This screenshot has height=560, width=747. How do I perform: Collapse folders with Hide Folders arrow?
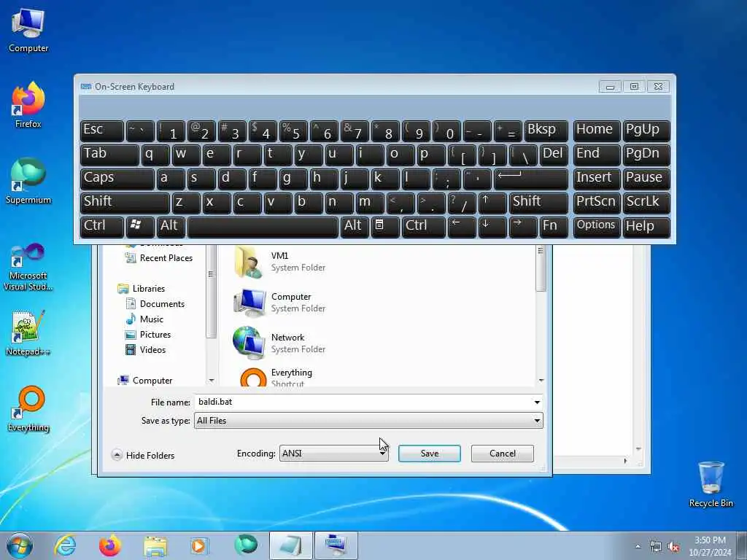[x=117, y=455]
